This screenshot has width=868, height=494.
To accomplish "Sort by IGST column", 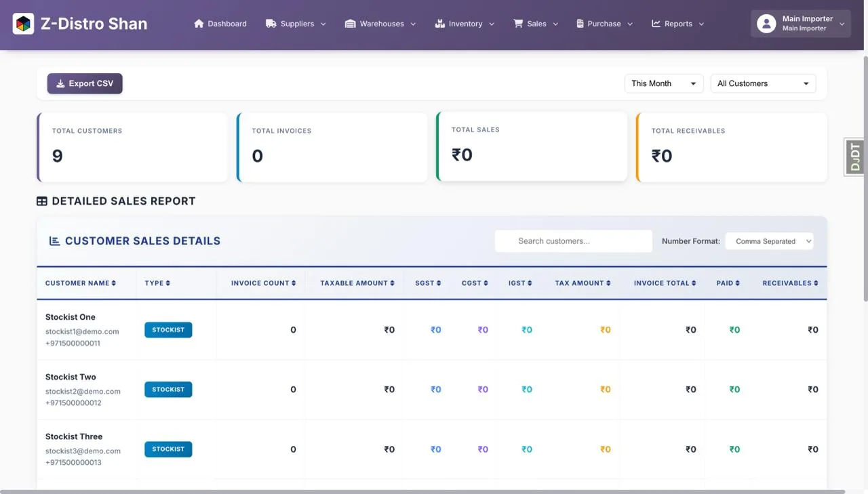I will pos(520,283).
